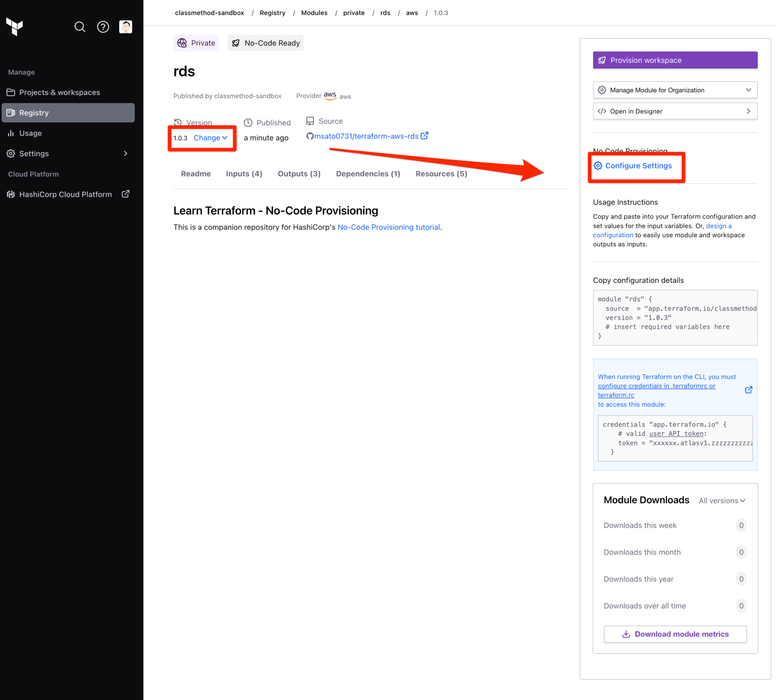Click external link icon in credentials notice
This screenshot has width=776, height=700.
coord(749,390)
